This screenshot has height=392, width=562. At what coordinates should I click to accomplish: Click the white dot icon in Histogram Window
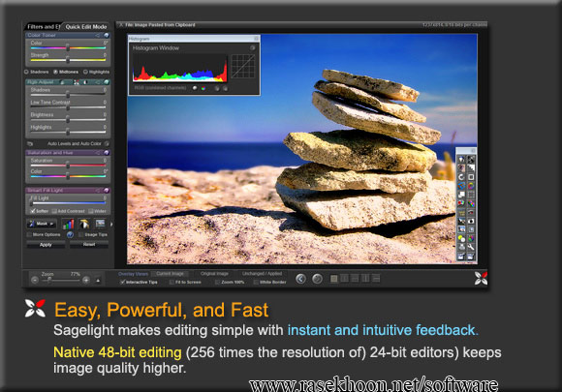click(195, 88)
